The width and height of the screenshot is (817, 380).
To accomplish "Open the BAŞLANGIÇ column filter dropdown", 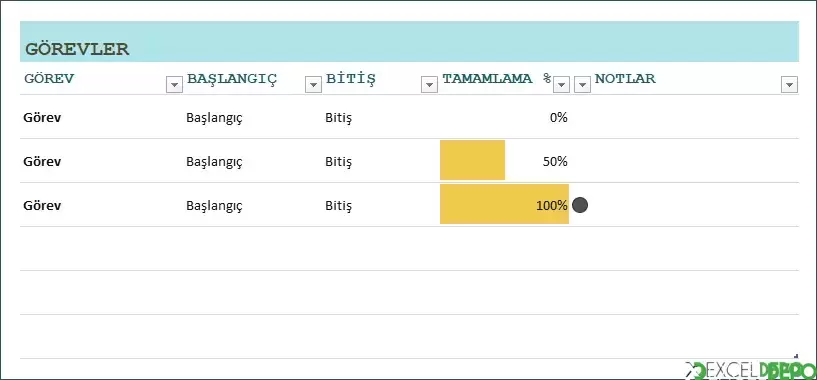I will tap(313, 84).
